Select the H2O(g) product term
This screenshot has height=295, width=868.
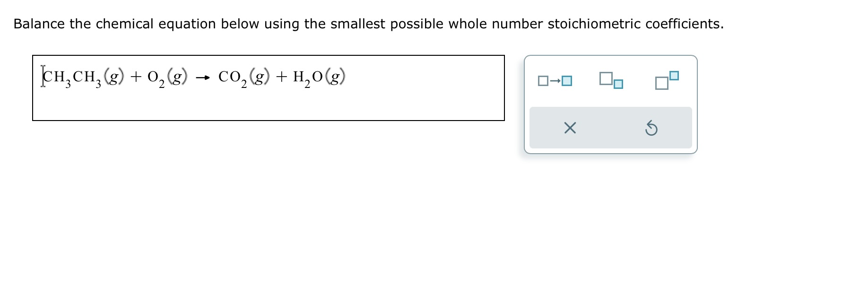coord(318,77)
